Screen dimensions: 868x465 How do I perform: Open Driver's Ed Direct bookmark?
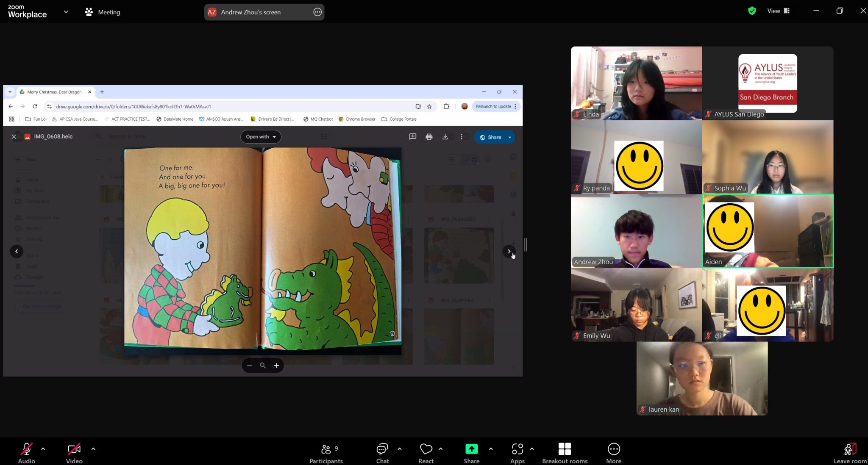pos(273,119)
